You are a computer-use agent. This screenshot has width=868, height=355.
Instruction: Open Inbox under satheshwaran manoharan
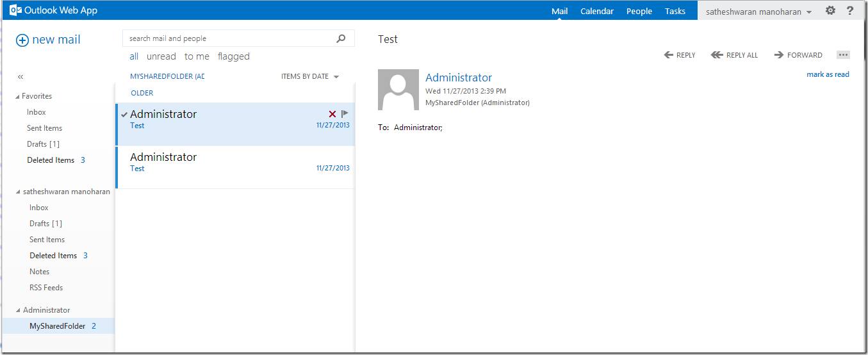tap(39, 208)
